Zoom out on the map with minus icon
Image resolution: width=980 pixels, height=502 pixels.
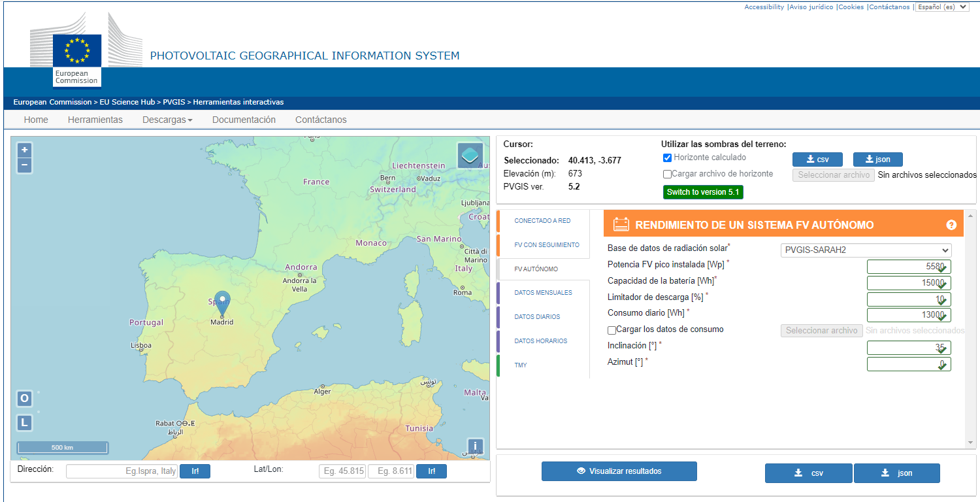[24, 165]
